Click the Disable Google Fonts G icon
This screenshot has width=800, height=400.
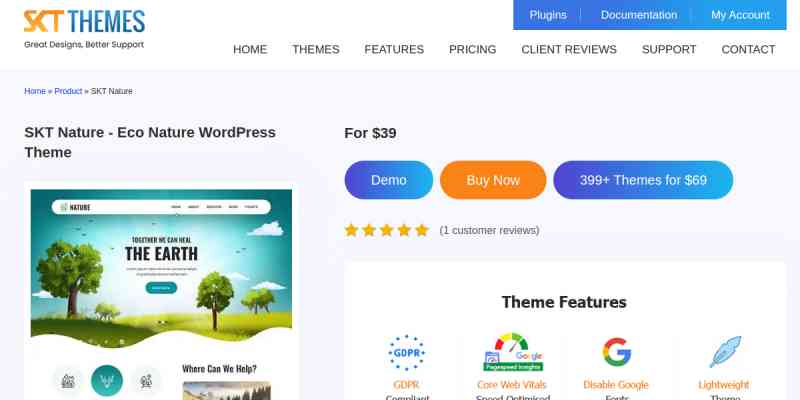[616, 352]
